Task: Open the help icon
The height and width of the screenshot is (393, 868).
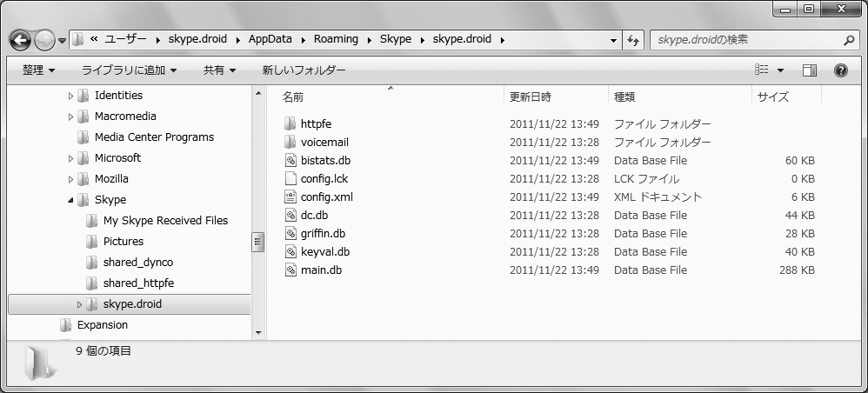Action: click(x=840, y=70)
